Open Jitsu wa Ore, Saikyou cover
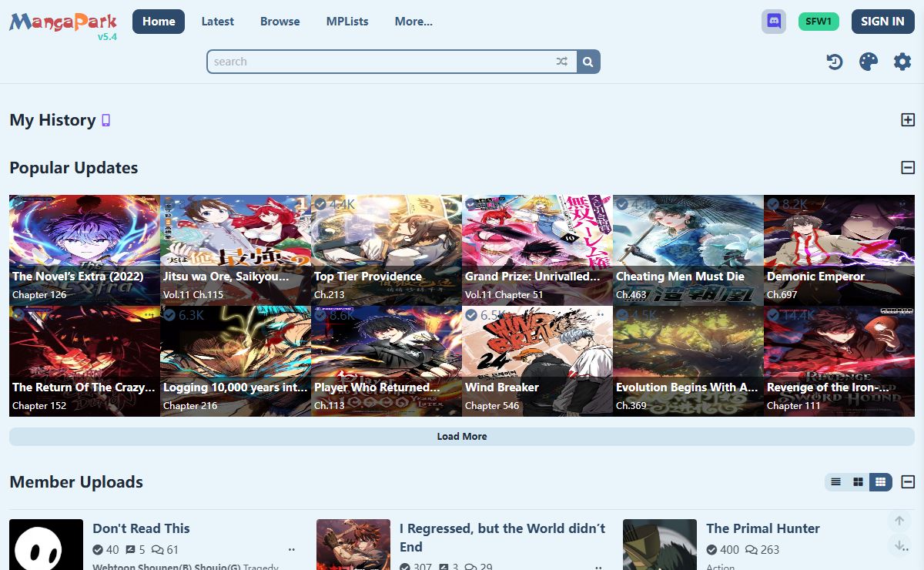Image resolution: width=924 pixels, height=570 pixels. (236, 250)
